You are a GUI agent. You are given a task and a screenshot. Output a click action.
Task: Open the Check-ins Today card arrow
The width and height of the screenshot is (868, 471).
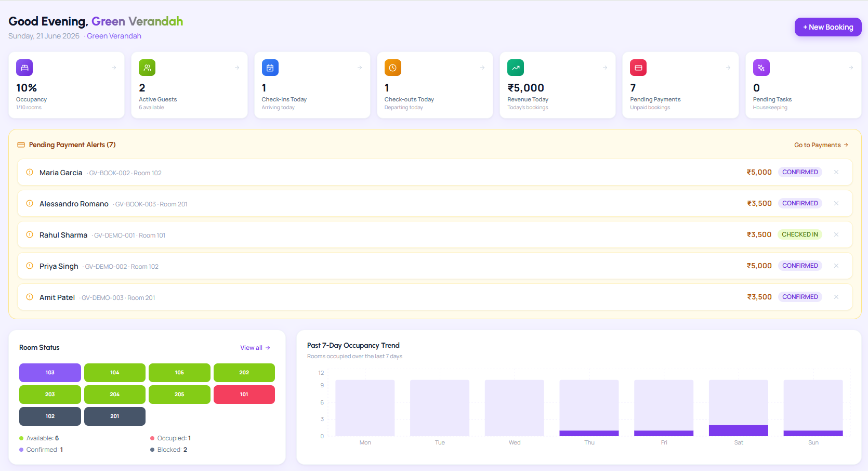(360, 68)
